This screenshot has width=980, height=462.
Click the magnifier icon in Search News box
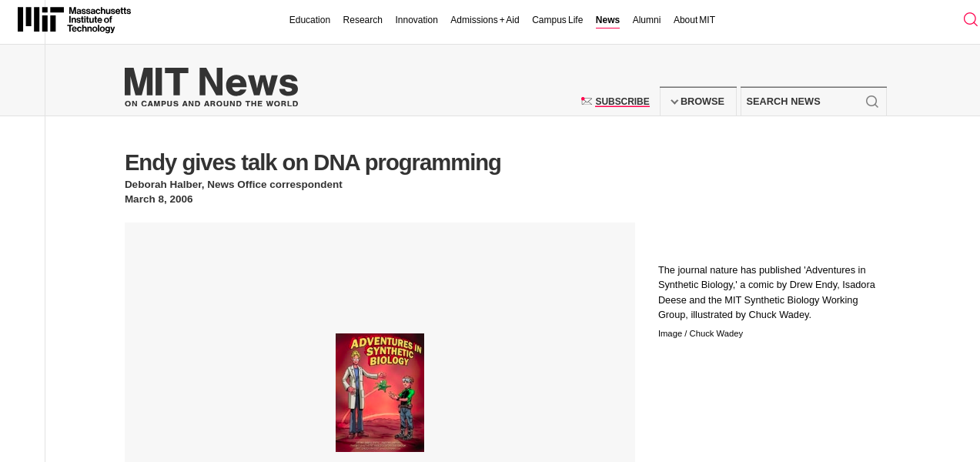[x=872, y=102]
